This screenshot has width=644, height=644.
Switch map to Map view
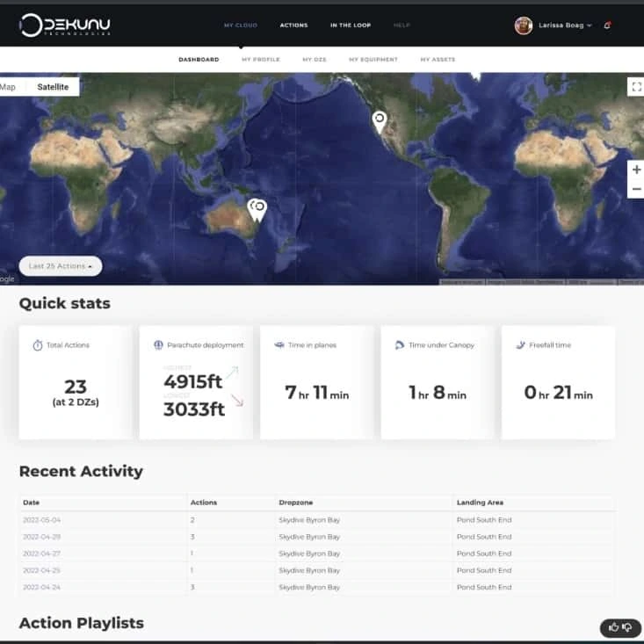pos(9,87)
